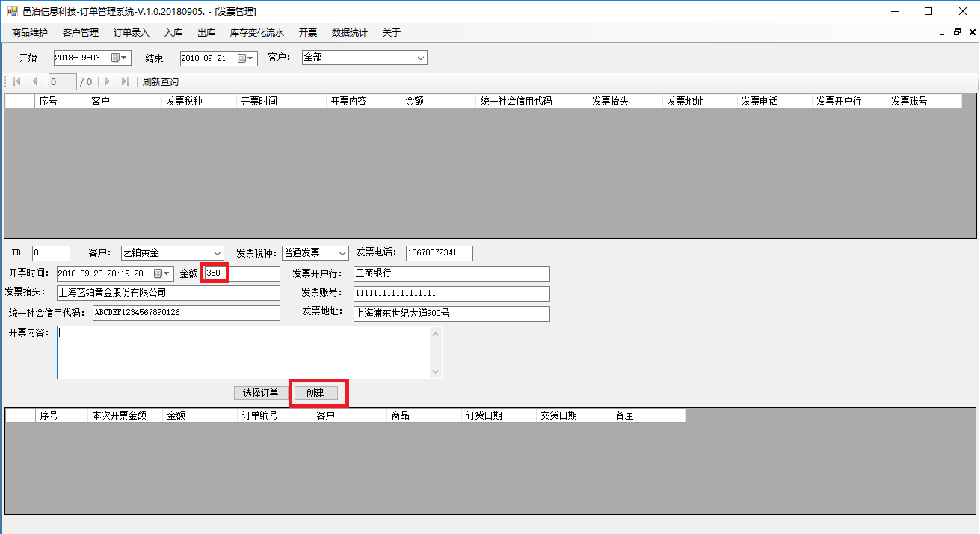The height and width of the screenshot is (534, 980).
Task: Go to previous record in navigator
Action: [x=34, y=81]
